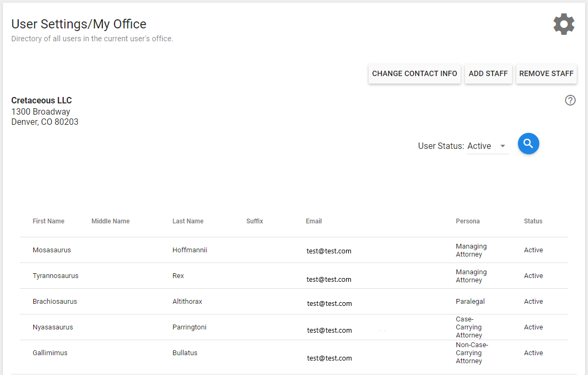Sort by Last Name column header
This screenshot has width=588, height=375.
pos(188,221)
